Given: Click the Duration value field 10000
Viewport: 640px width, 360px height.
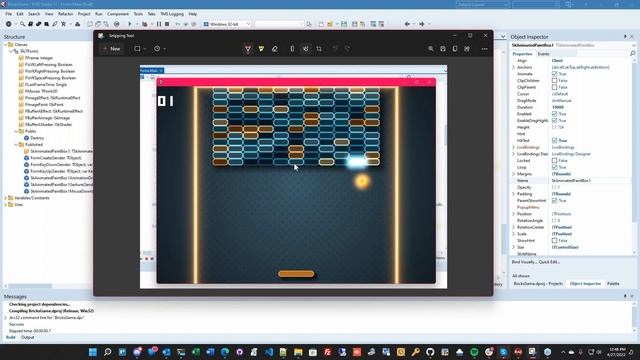Looking at the screenshot, I should pos(591,107).
